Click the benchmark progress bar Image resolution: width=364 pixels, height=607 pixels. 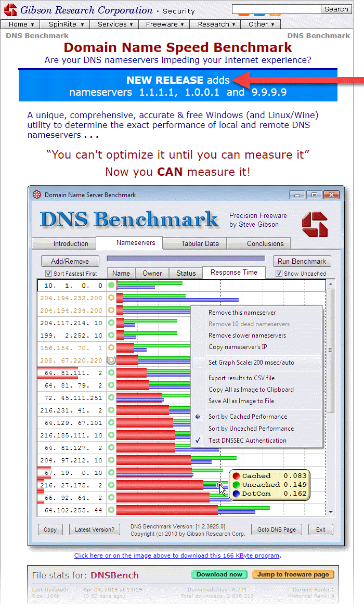point(186,258)
